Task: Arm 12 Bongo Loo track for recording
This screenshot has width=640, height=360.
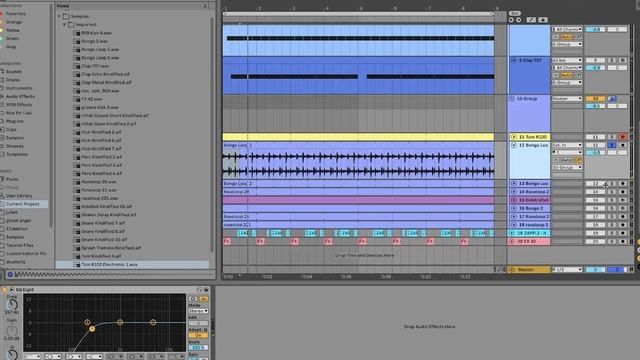Action: (622, 145)
